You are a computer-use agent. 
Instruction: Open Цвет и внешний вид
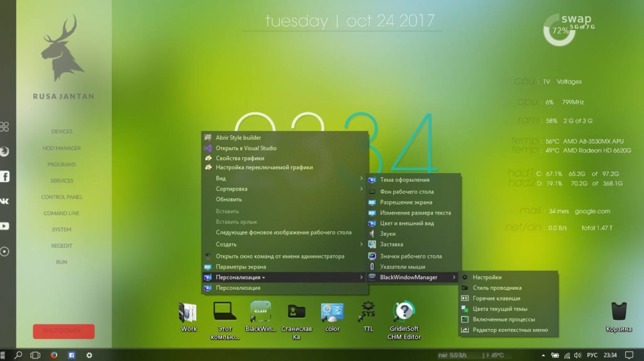[x=414, y=223]
